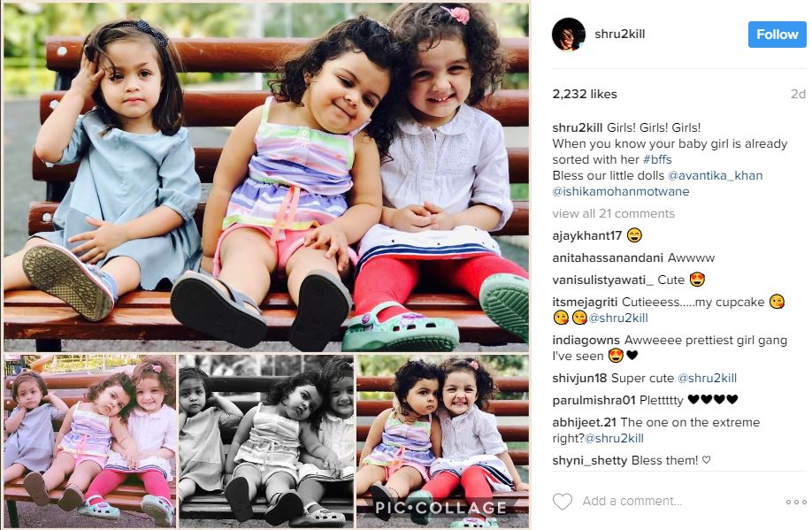Click the heart like icon
This screenshot has height=530, width=812.
[x=563, y=501]
